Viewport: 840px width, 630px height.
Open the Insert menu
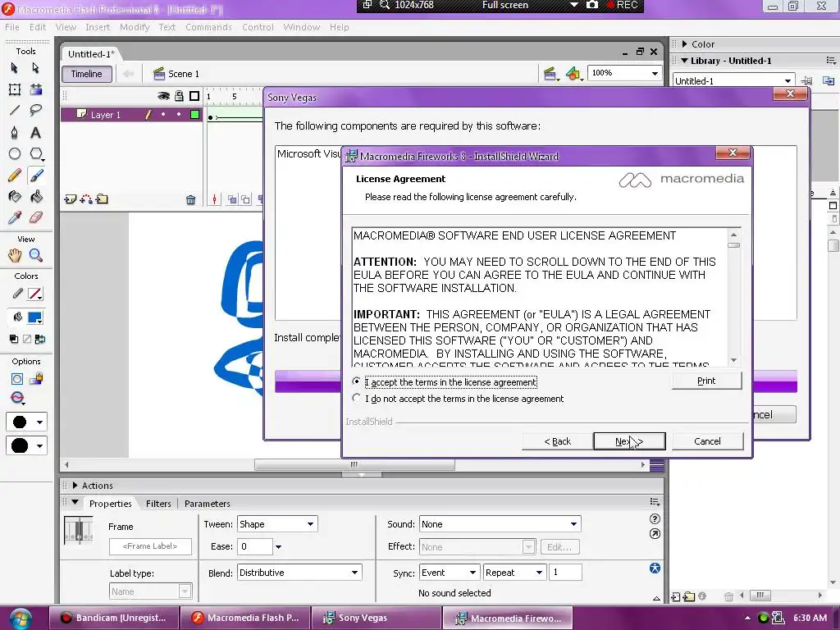[x=98, y=27]
